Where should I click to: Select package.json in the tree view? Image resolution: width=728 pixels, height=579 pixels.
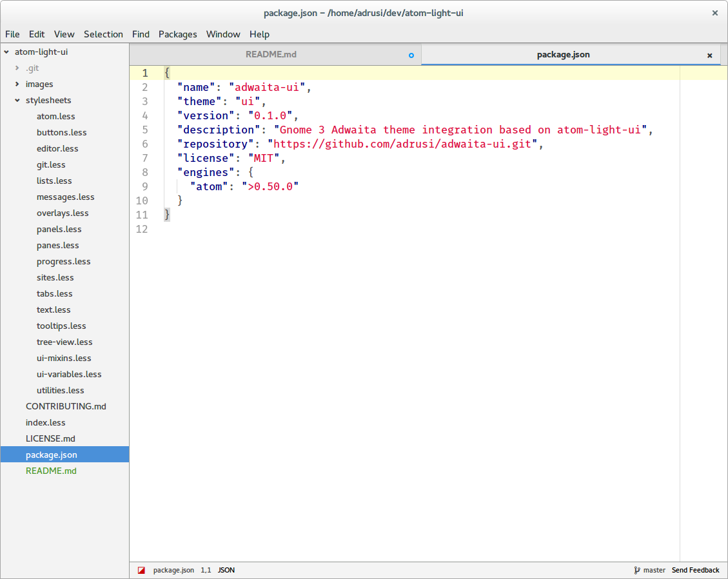65,455
